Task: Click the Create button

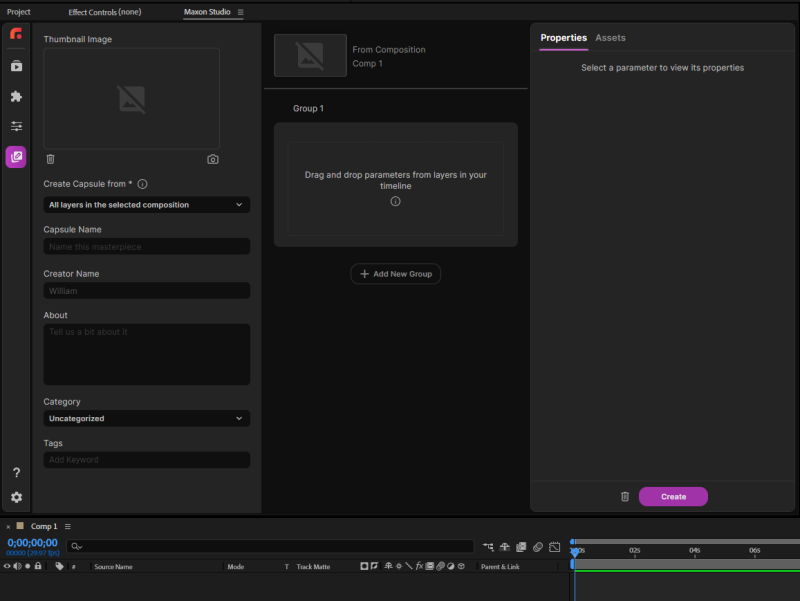Action: 673,496
